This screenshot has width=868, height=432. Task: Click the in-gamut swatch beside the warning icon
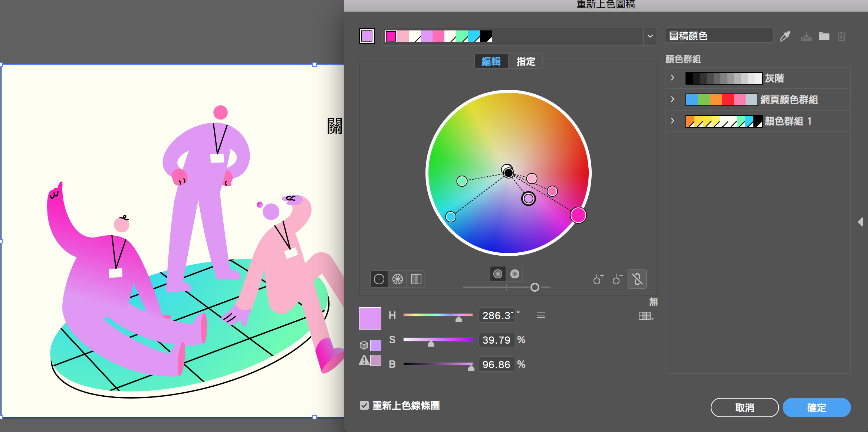coord(376,360)
